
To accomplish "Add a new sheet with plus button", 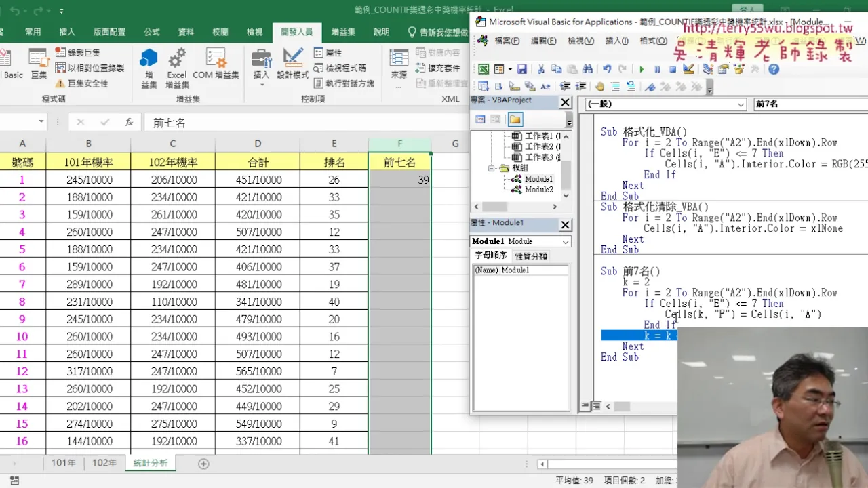I will tap(203, 464).
